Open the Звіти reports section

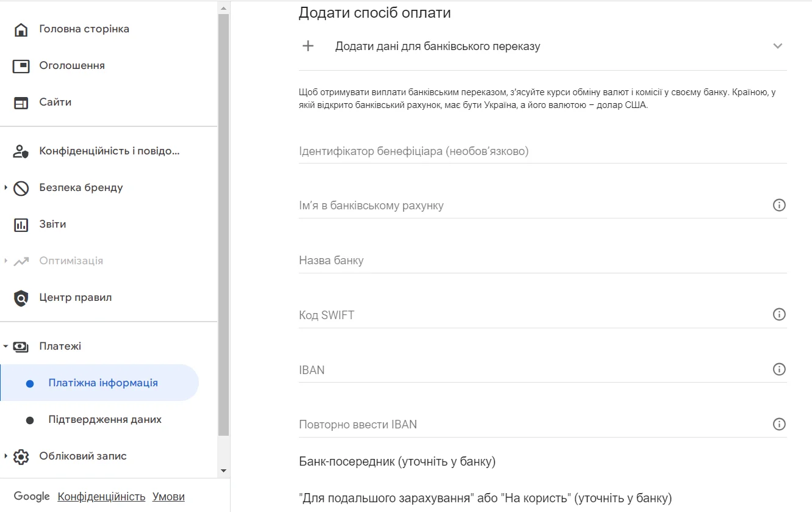coord(52,225)
